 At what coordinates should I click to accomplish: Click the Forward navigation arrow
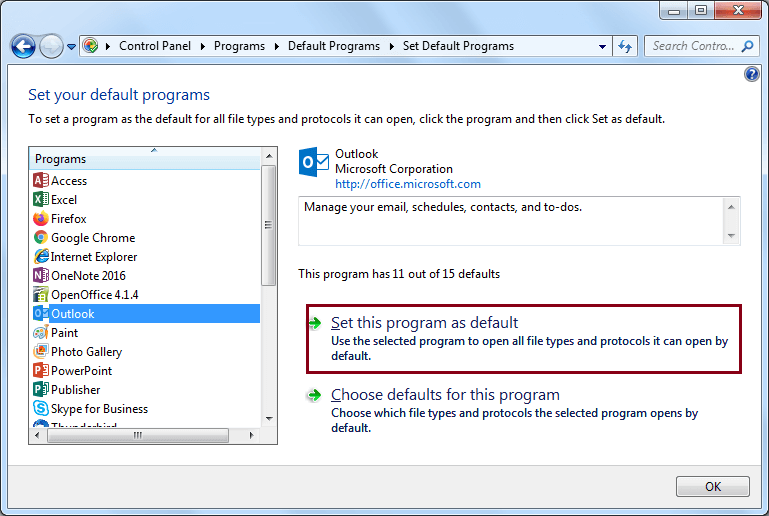[x=51, y=47]
